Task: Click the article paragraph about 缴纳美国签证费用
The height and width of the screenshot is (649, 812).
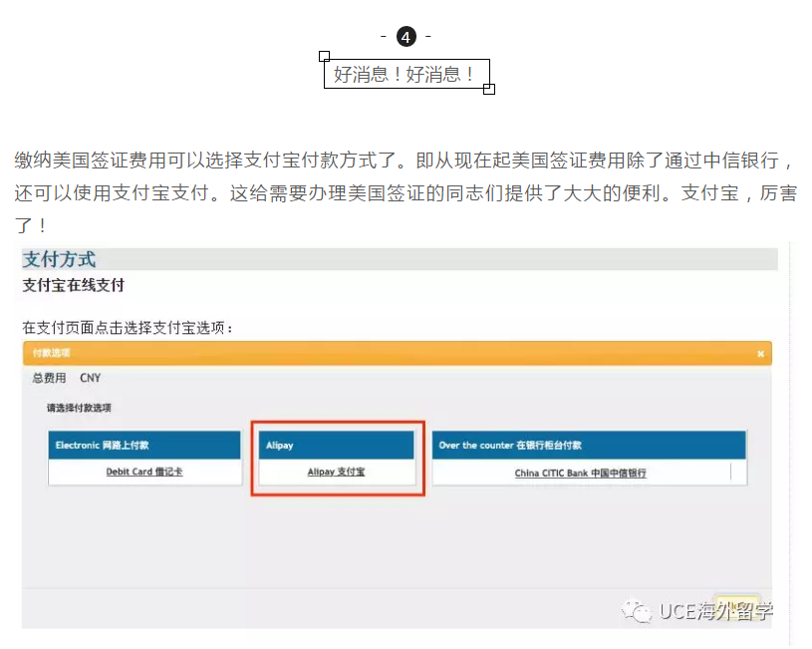Action: 406,192
